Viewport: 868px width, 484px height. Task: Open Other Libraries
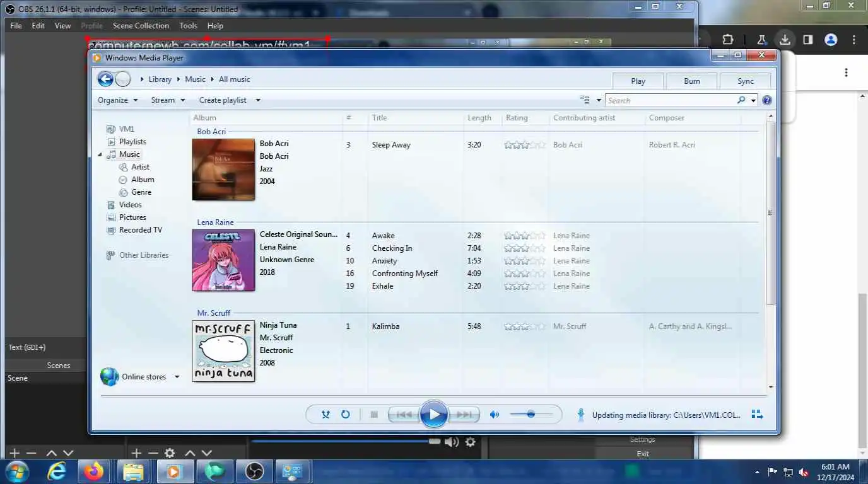[x=144, y=255]
